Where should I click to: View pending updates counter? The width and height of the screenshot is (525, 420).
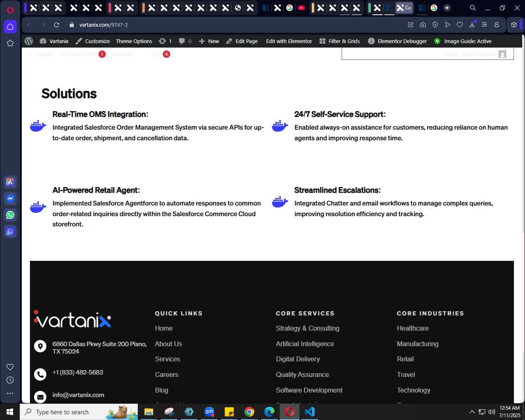(x=165, y=41)
